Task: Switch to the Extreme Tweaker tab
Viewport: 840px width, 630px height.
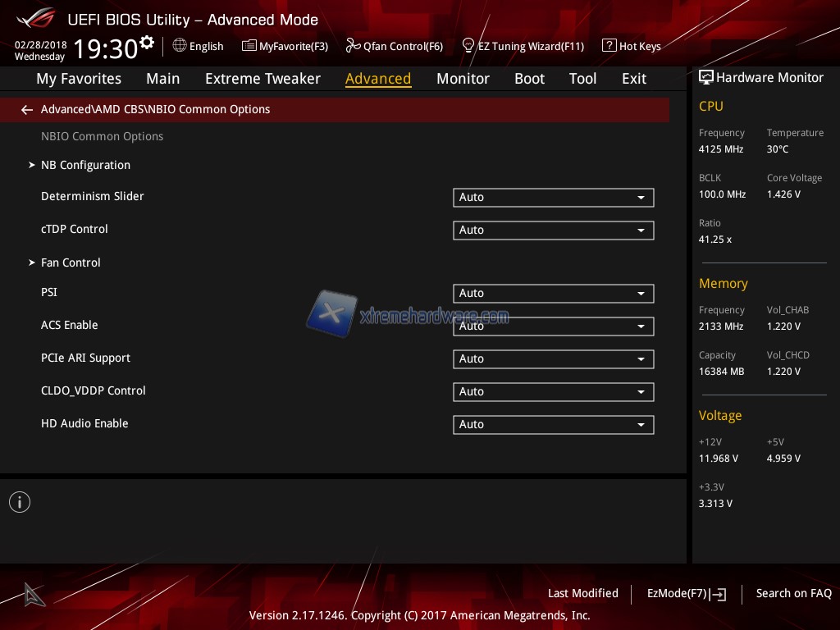Action: click(262, 79)
